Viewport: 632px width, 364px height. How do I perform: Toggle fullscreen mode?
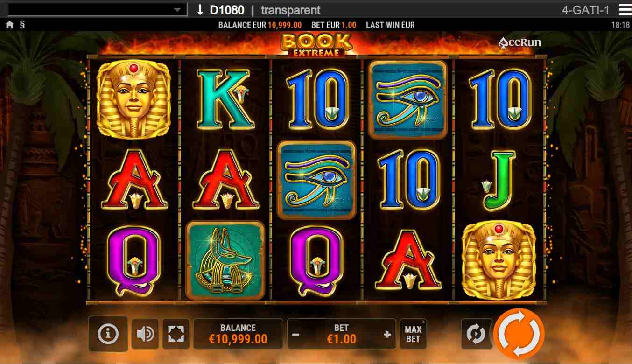coord(176,334)
